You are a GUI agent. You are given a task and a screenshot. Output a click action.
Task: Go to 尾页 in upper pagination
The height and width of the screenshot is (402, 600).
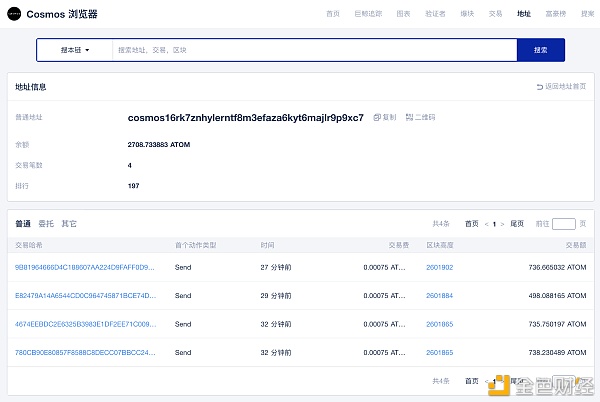[x=517, y=224]
